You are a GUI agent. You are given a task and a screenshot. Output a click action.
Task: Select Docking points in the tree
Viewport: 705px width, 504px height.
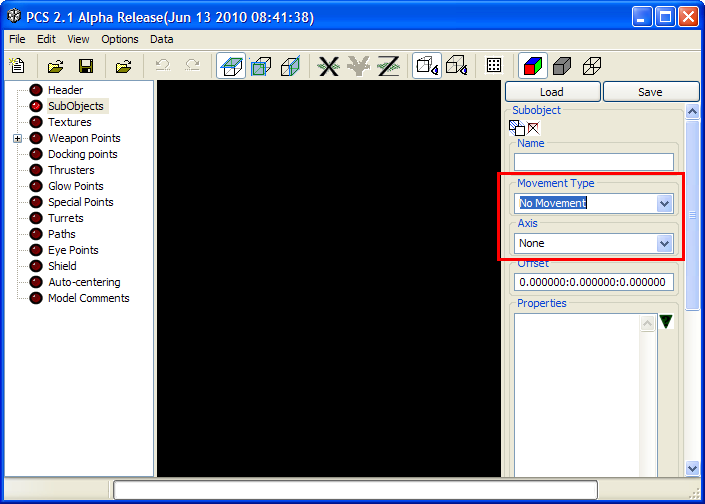83,154
